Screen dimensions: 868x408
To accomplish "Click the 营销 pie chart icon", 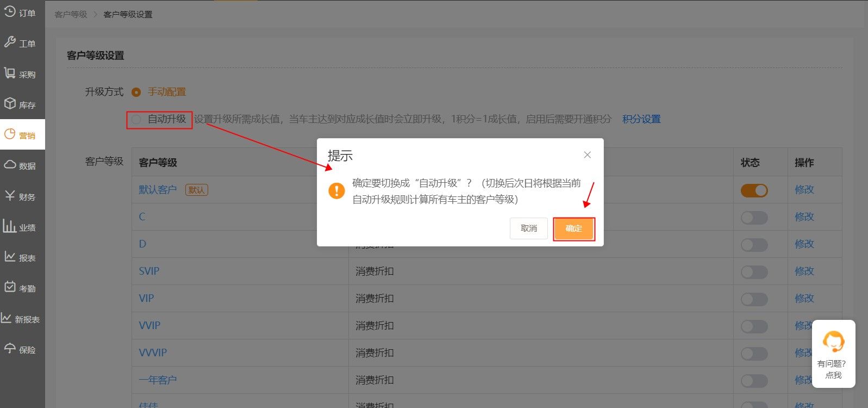I will tap(10, 134).
